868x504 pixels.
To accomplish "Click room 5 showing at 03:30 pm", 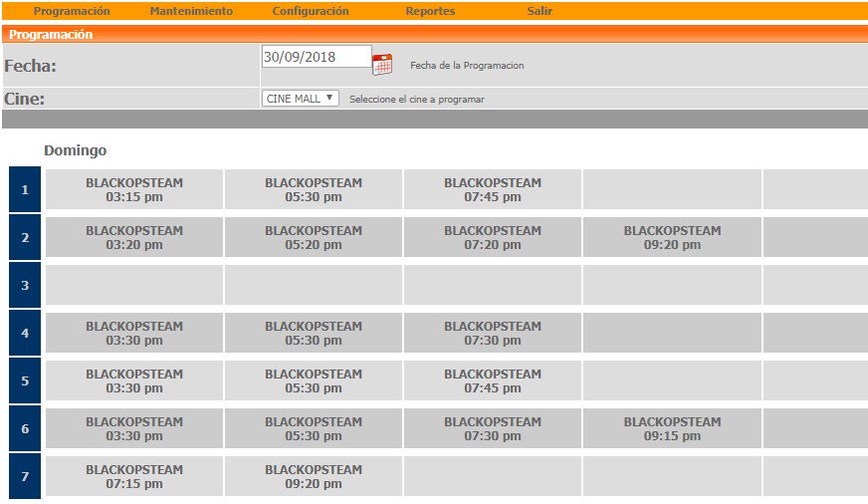I will coord(134,380).
